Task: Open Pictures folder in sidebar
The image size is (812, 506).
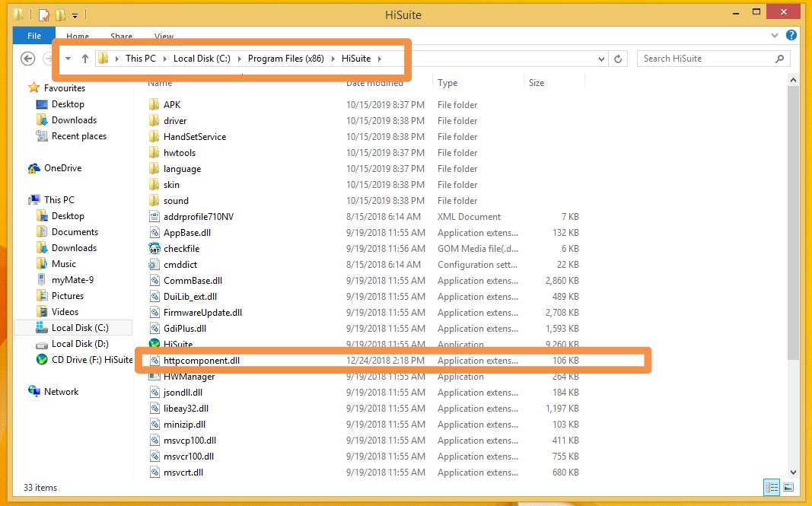Action: 67,296
